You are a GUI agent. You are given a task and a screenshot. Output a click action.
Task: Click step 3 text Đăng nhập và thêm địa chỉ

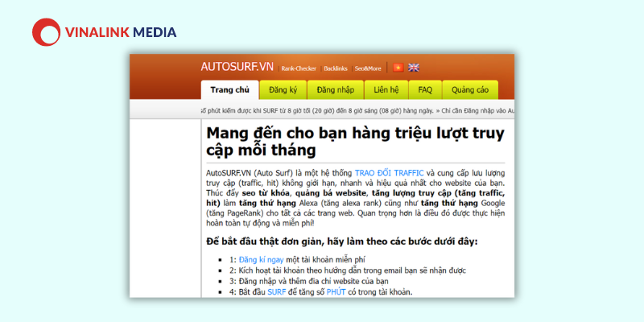(x=314, y=281)
